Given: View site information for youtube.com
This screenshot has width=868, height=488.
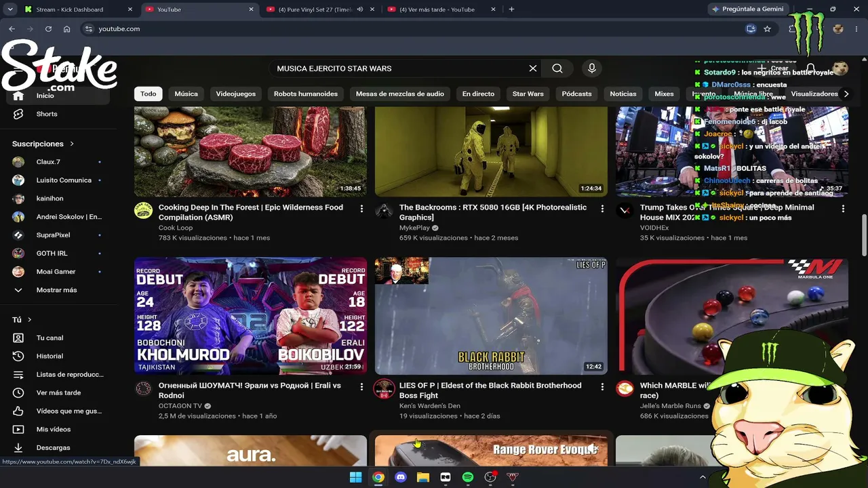Looking at the screenshot, I should coord(87,29).
